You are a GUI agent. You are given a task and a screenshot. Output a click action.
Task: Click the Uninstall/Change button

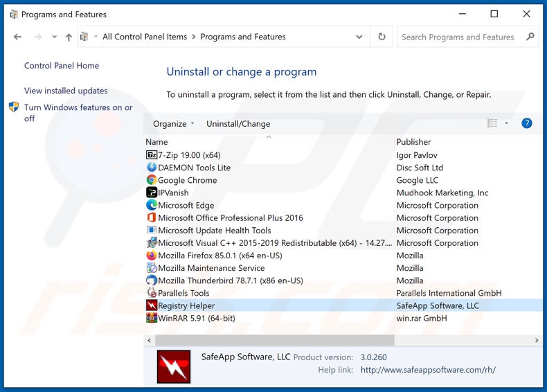(238, 124)
